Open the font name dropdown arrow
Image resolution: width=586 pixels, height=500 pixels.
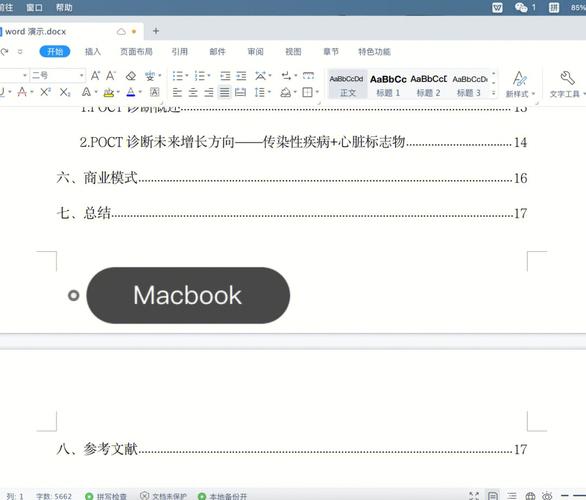(x=25, y=76)
